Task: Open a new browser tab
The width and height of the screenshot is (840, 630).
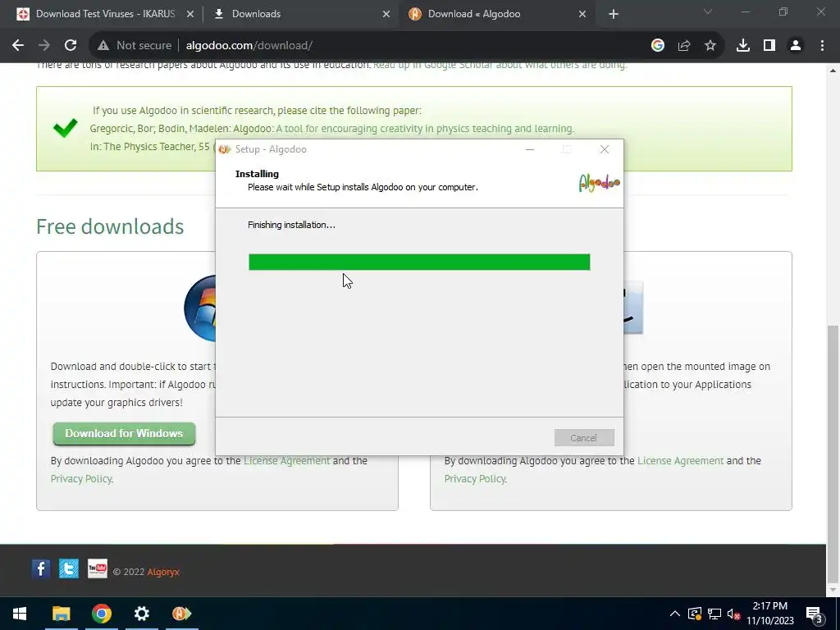Action: [614, 15]
